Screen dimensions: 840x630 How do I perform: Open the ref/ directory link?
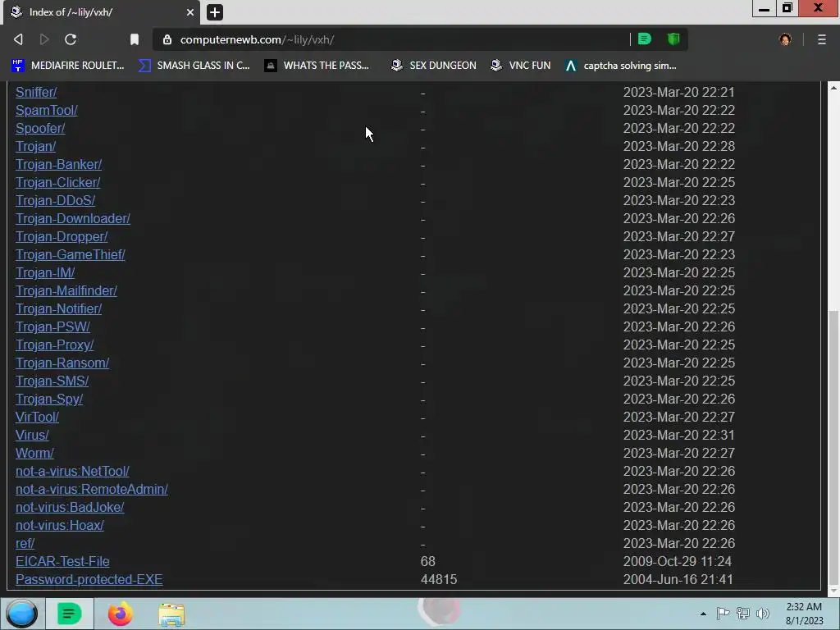pos(25,544)
